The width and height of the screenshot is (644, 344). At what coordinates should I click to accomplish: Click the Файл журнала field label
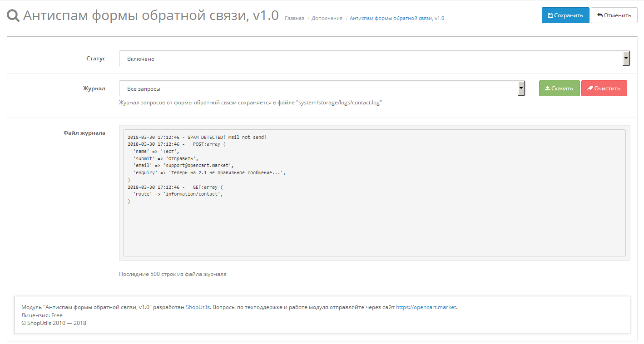[x=84, y=133]
